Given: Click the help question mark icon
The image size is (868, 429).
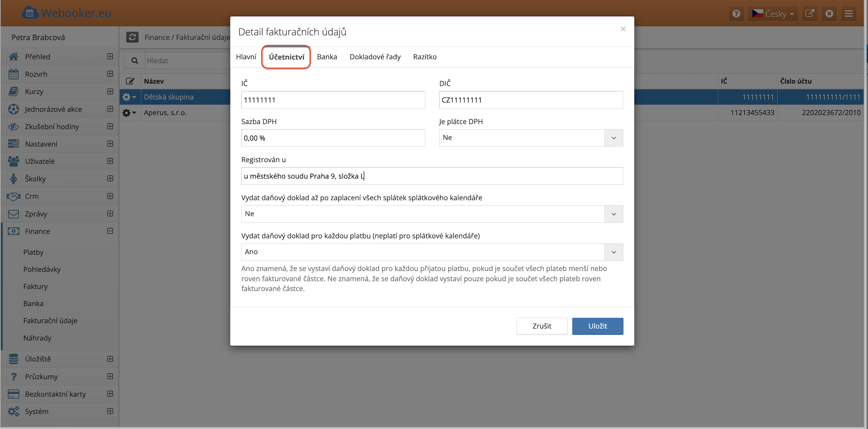Looking at the screenshot, I should tap(736, 13).
